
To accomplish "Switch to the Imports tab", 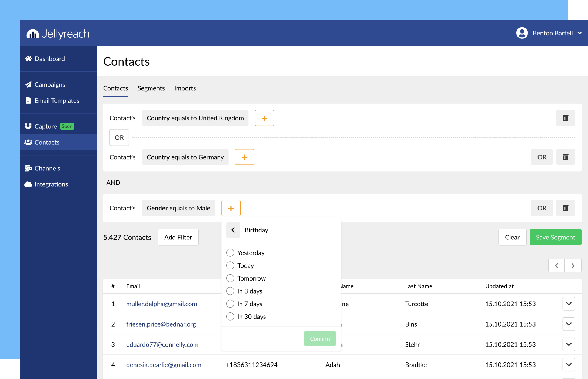I will click(x=185, y=88).
